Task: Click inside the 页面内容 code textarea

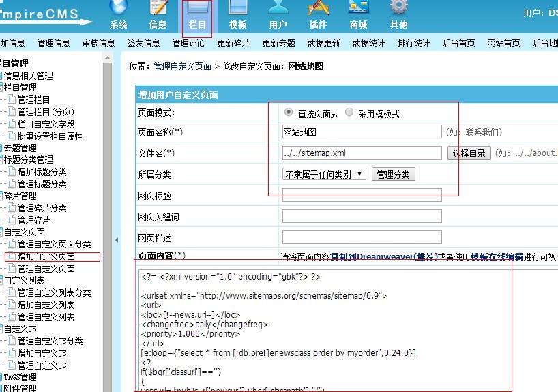Action: 347,331
